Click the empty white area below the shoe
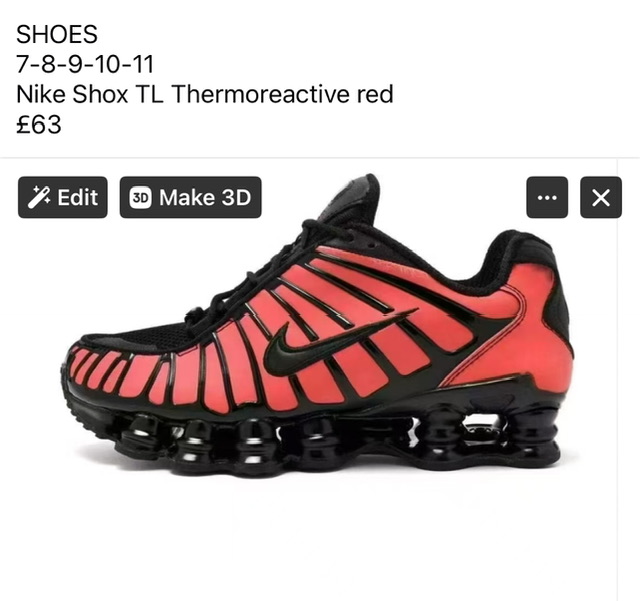The height and width of the screenshot is (601, 640). click(x=316, y=539)
